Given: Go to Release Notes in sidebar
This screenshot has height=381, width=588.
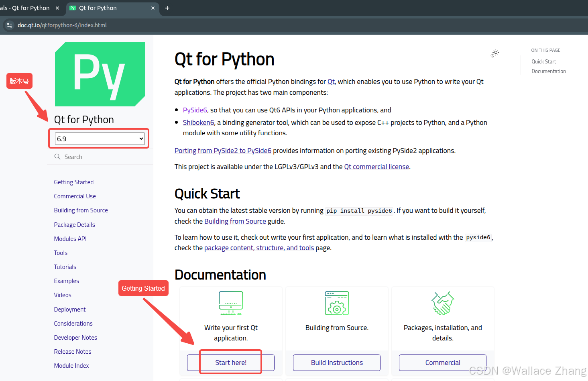Looking at the screenshot, I should tap(73, 352).
